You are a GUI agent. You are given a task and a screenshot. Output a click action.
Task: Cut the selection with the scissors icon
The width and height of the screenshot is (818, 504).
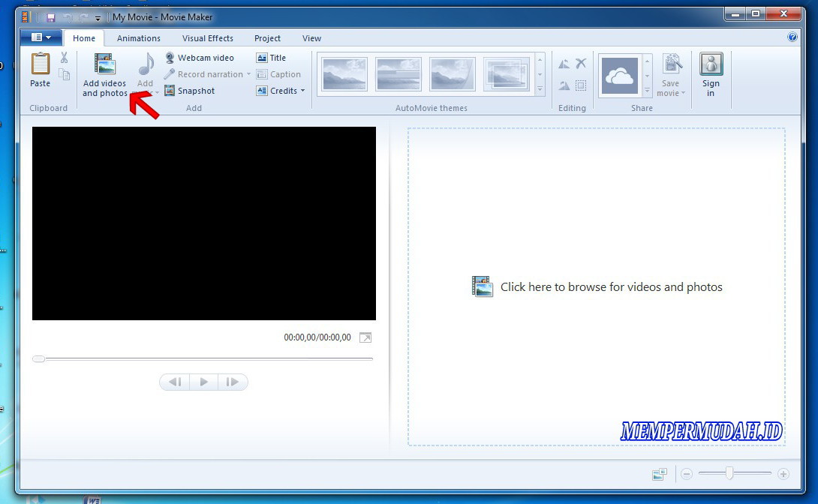65,57
